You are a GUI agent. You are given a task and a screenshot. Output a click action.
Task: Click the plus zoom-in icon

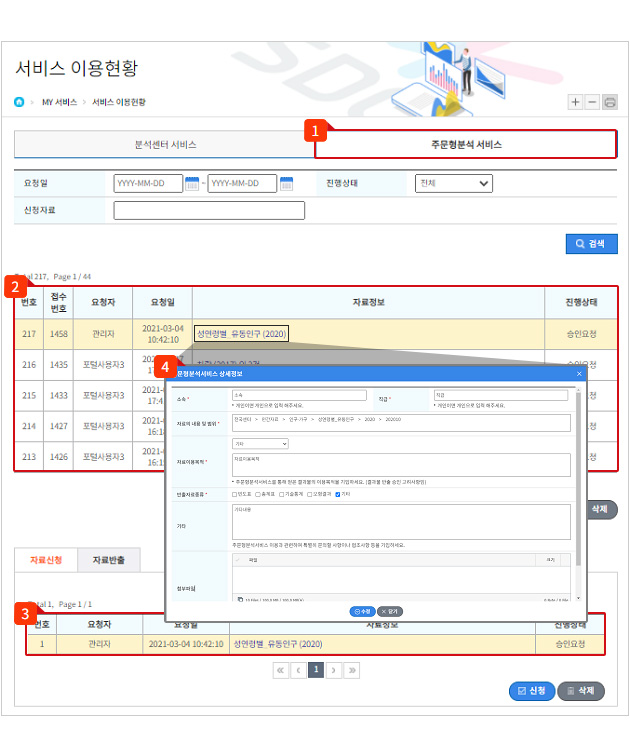[x=575, y=102]
